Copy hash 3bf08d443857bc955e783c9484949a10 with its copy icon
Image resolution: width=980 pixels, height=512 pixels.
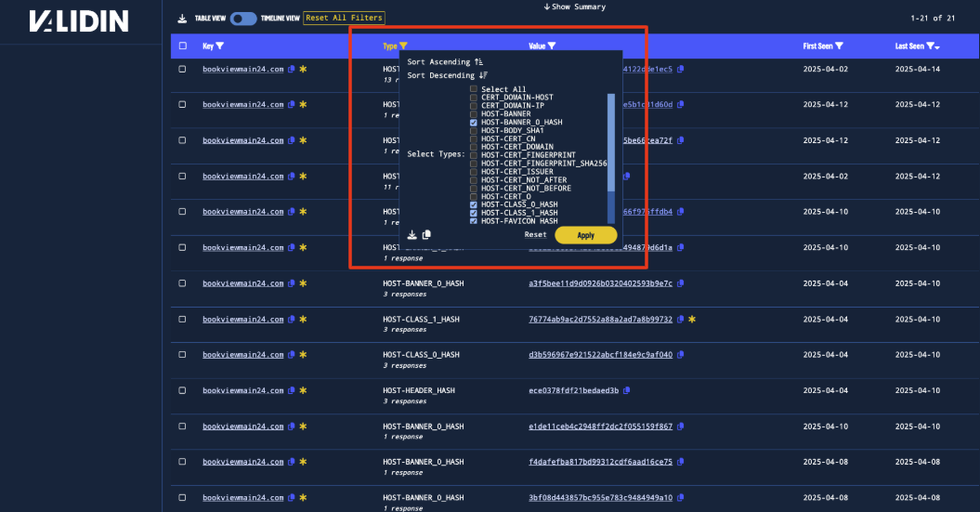pyautogui.click(x=681, y=498)
